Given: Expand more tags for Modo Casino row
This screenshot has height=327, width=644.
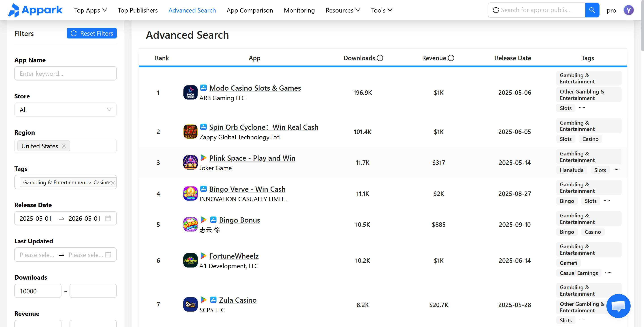Looking at the screenshot, I should [x=582, y=108].
